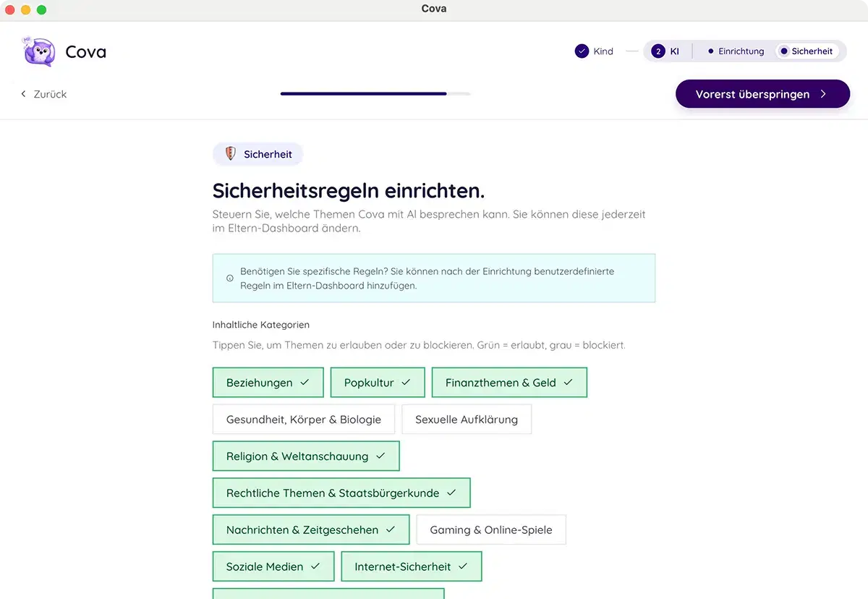Switch to the Einrichtung sub-step
Image resolution: width=868 pixels, height=599 pixels.
coord(736,51)
